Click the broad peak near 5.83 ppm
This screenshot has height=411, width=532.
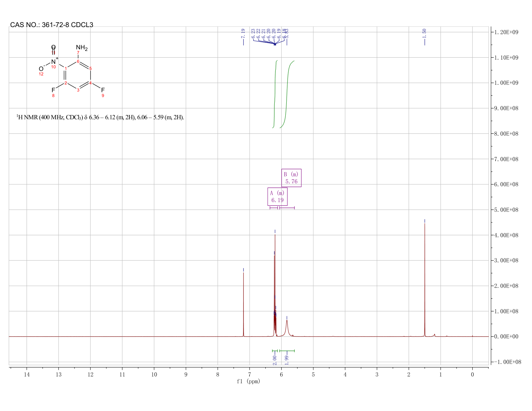click(287, 327)
